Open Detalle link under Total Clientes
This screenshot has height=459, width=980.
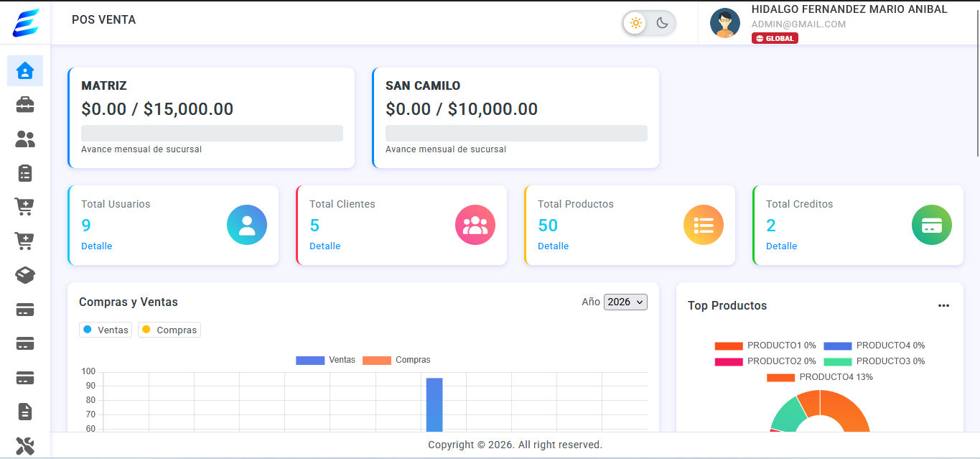325,246
